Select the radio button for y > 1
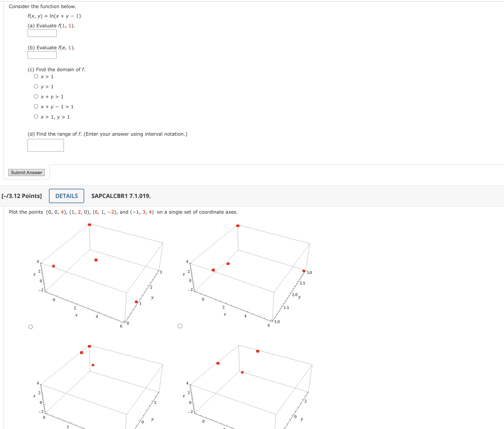Image resolution: width=504 pixels, height=429 pixels. (36, 86)
